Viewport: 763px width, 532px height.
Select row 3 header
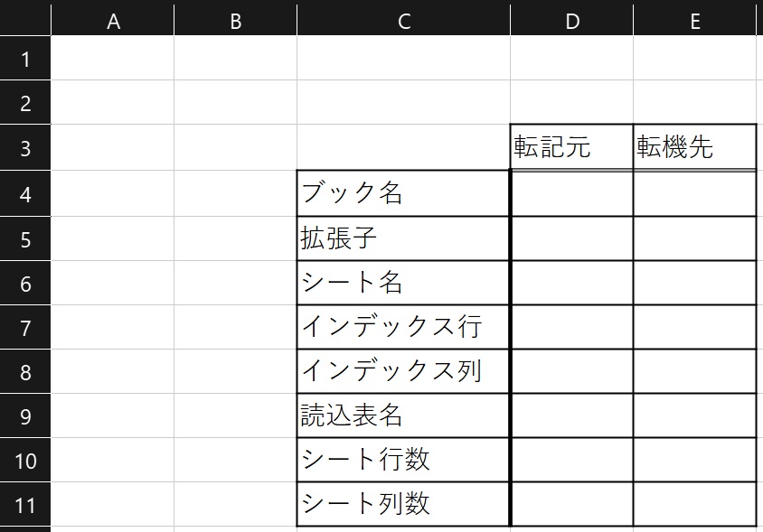[25, 147]
